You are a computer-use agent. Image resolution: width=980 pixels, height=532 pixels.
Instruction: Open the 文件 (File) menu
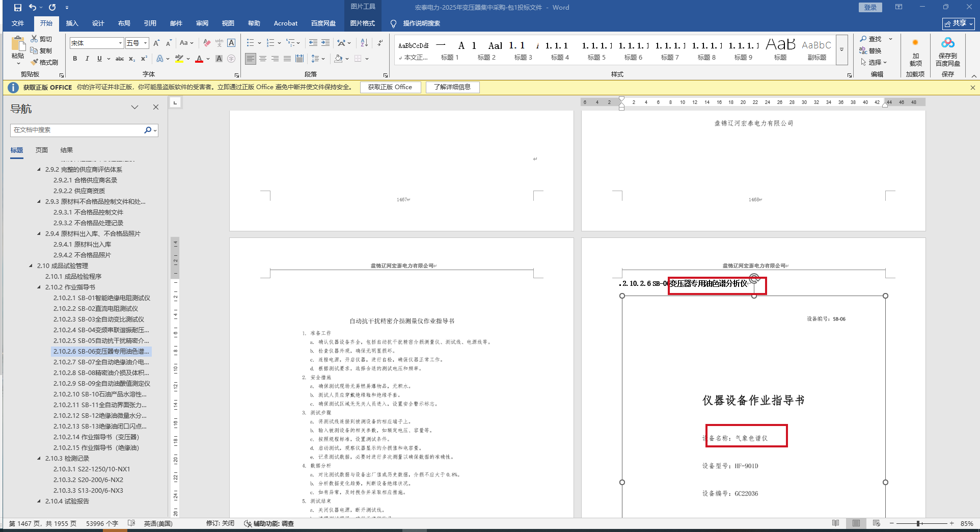click(18, 23)
